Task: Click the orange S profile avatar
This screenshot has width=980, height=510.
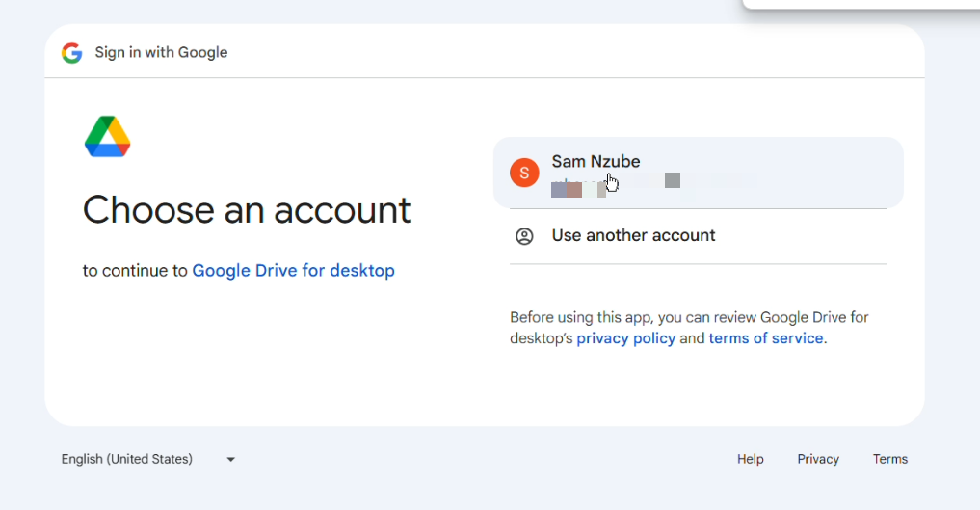Action: tap(524, 173)
